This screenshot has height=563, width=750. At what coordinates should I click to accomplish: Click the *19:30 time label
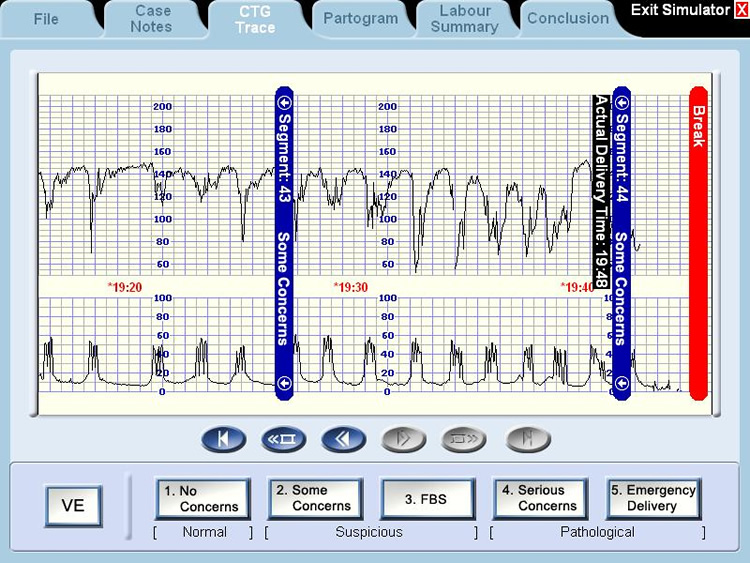[x=351, y=287]
